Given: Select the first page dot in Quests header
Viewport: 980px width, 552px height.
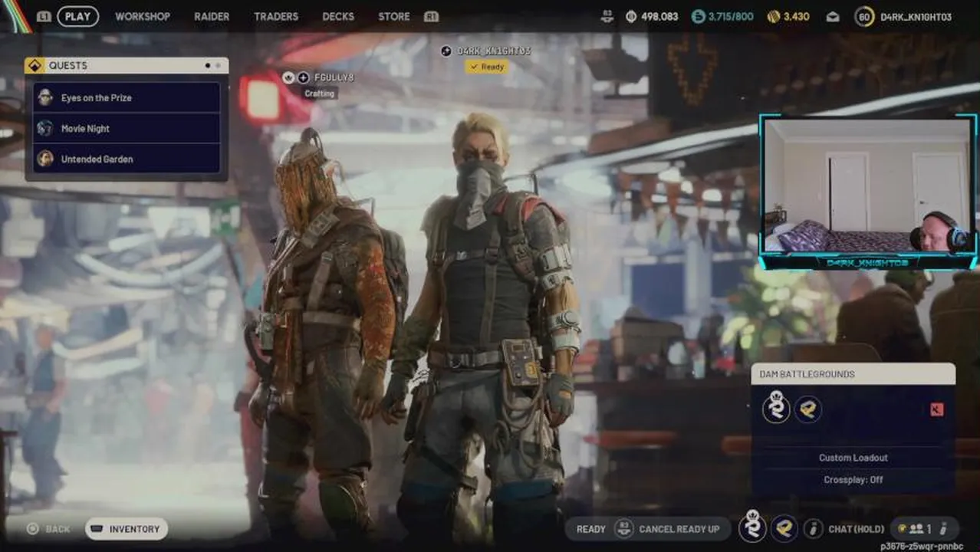Looking at the screenshot, I should pos(208,66).
